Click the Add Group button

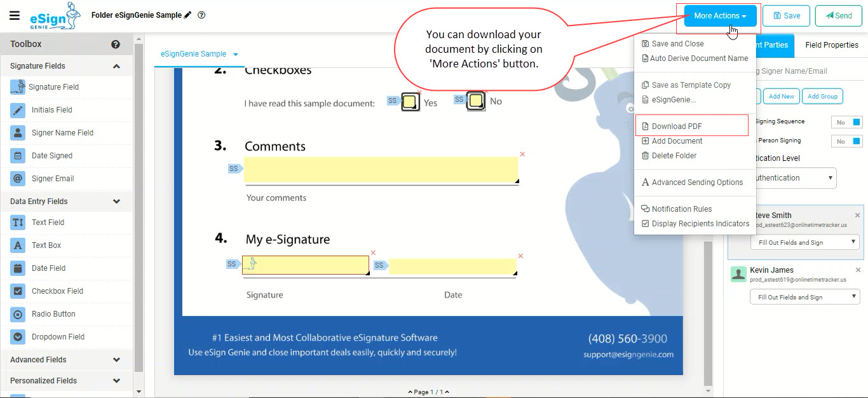point(822,97)
